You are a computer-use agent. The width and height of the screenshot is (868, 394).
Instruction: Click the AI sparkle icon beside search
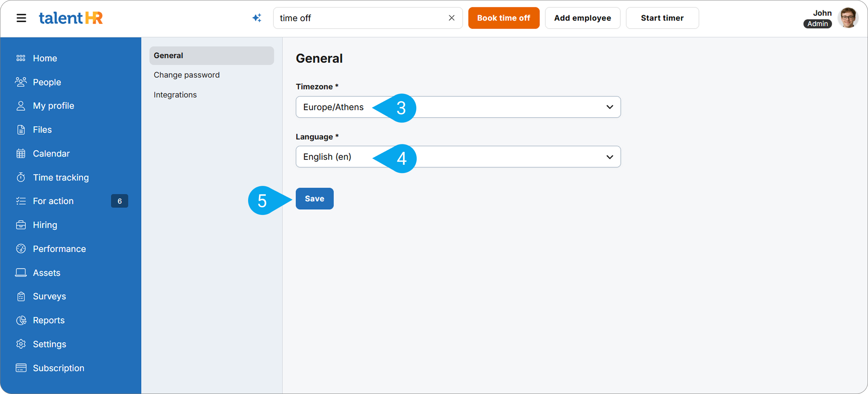[x=257, y=18]
